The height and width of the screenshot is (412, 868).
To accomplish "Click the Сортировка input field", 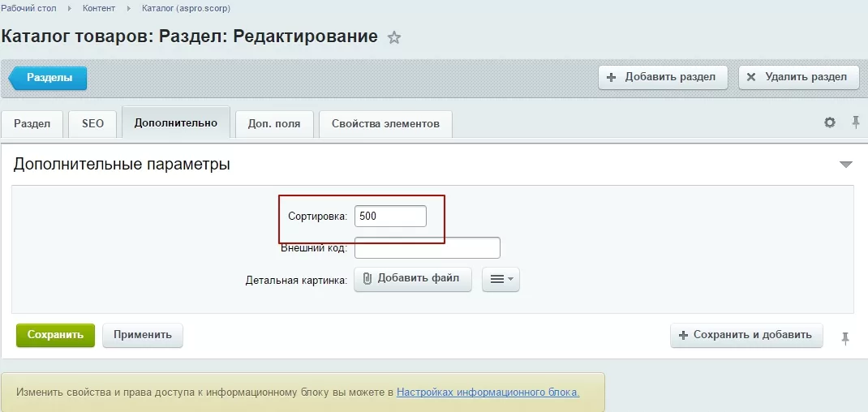I will tap(390, 216).
